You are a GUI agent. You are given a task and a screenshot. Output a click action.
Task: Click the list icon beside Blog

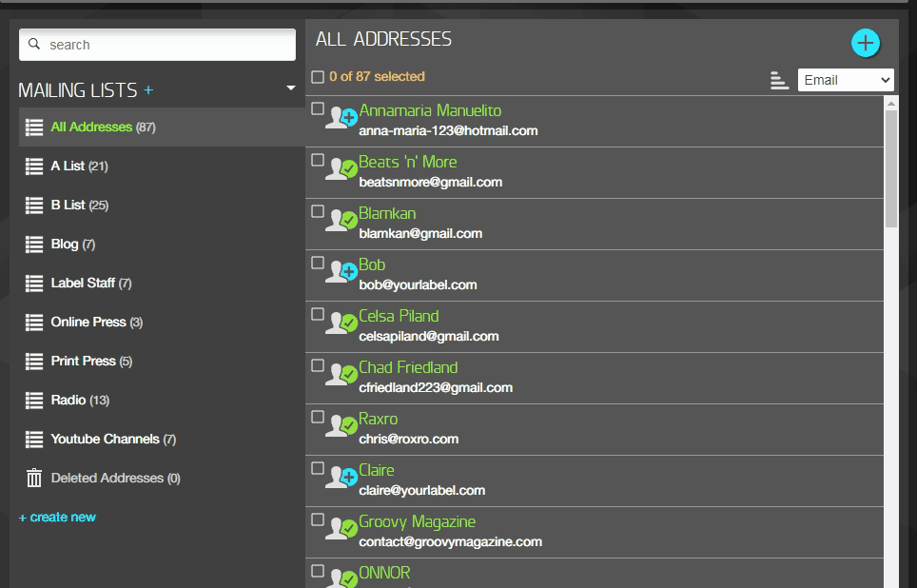click(x=34, y=244)
